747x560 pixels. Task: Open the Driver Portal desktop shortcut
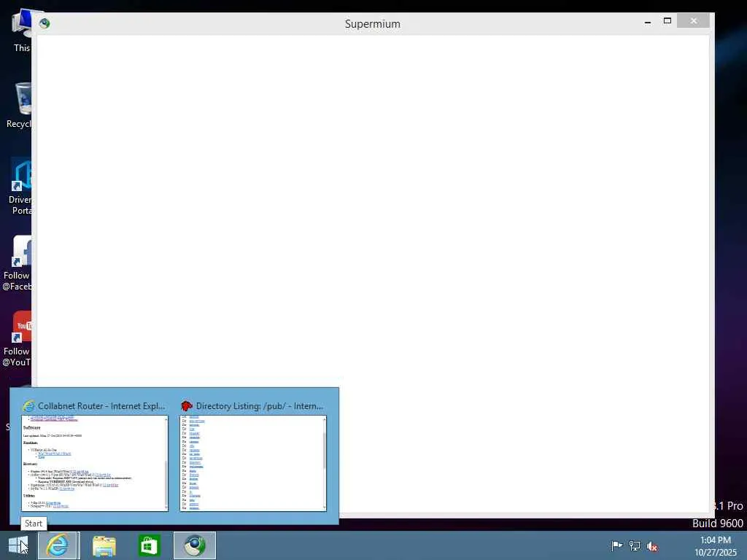click(20, 187)
